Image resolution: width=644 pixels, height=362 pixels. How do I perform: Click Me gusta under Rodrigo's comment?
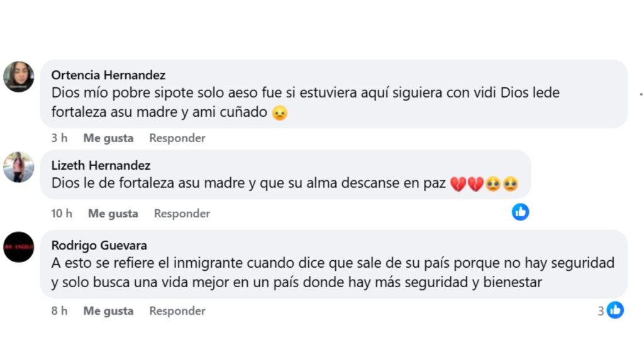pyautogui.click(x=108, y=310)
